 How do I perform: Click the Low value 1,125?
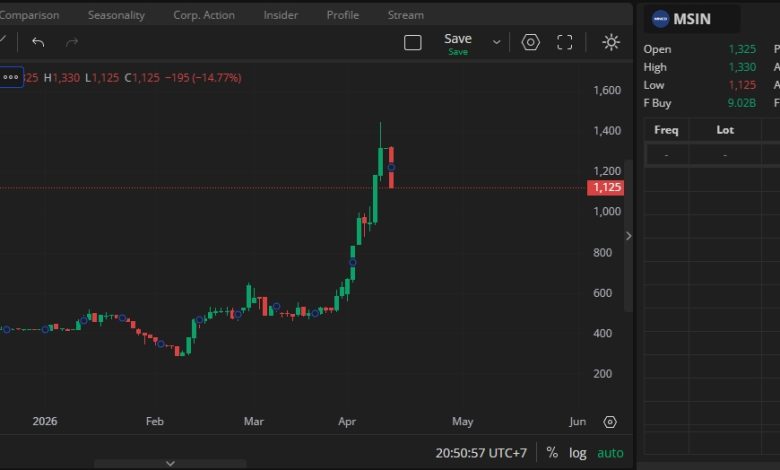tap(742, 85)
